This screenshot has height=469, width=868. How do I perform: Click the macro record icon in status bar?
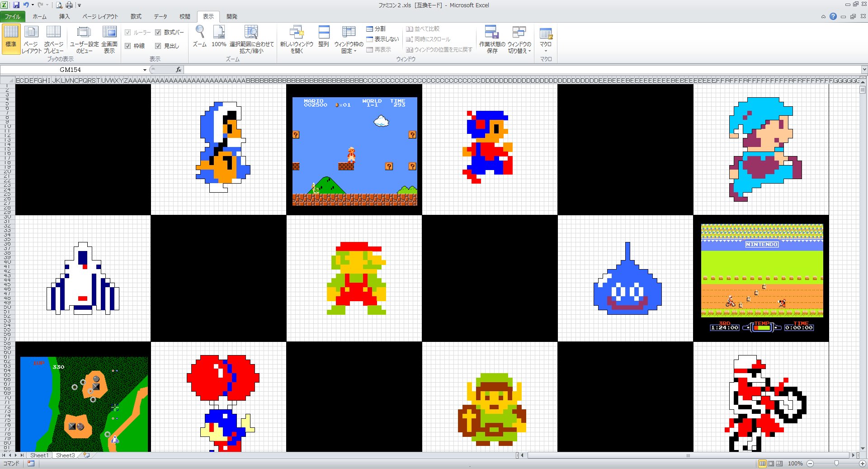coord(31,464)
